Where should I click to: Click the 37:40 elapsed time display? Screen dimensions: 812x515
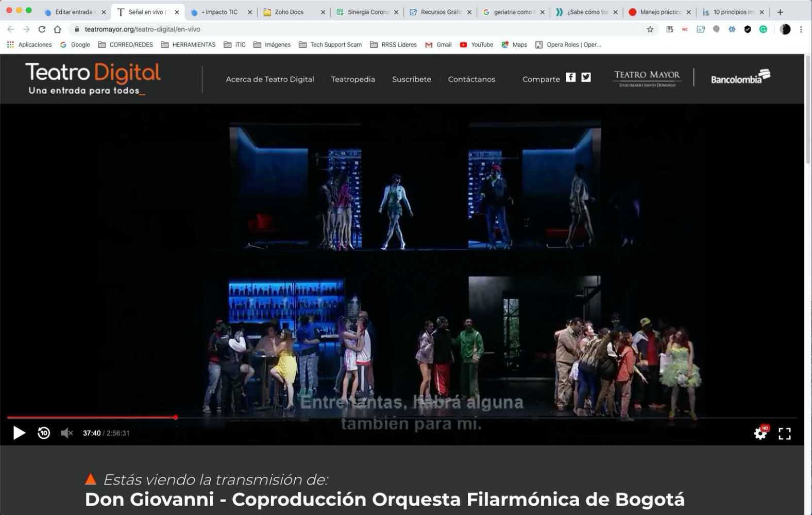point(92,433)
